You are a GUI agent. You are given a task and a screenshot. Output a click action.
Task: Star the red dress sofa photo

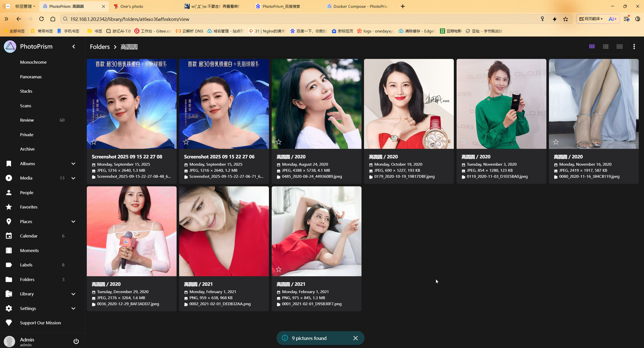pos(278,269)
